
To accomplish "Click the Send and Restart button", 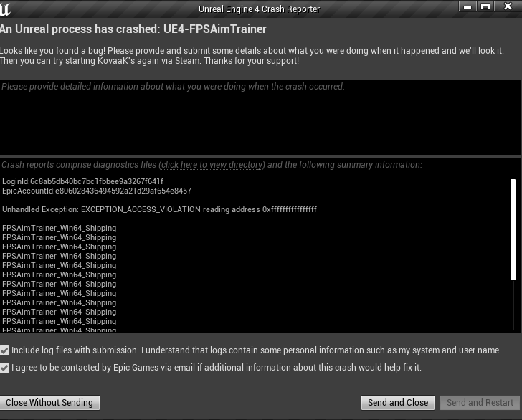I will click(x=480, y=403).
